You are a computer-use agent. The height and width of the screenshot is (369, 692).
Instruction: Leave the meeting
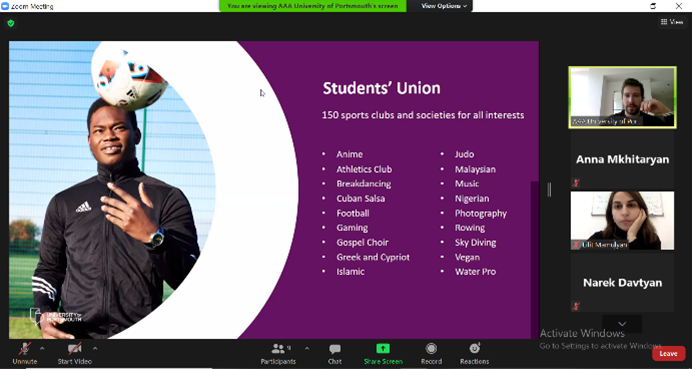[668, 354]
